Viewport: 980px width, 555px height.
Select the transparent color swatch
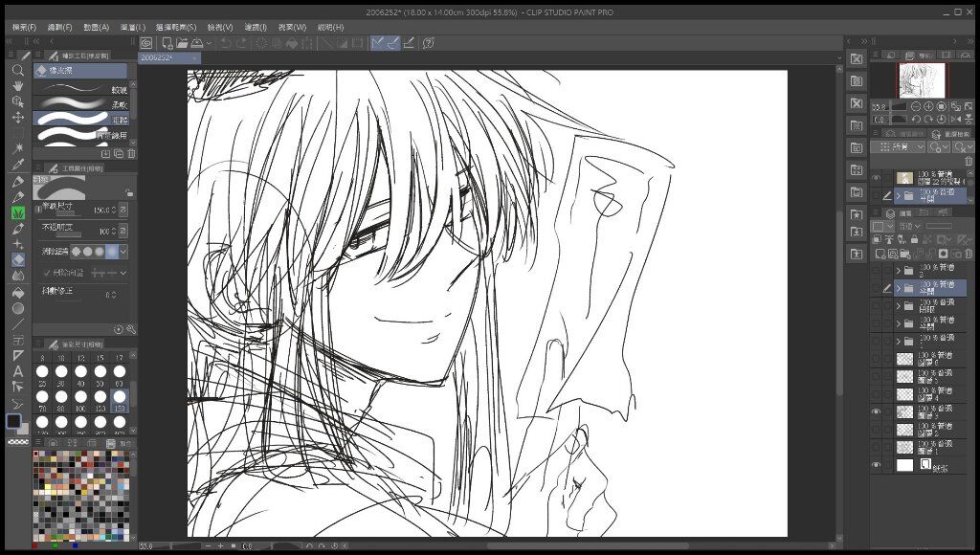click(18, 442)
